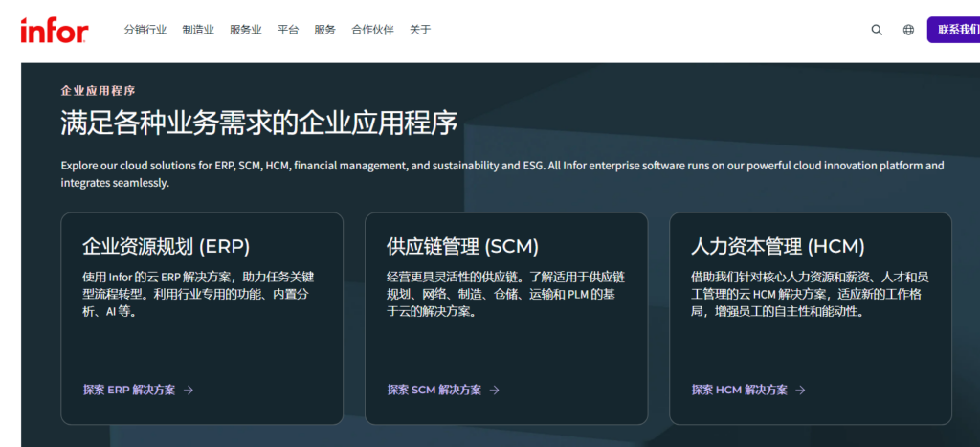980x447 pixels.
Task: Click the 人力资本管理 (HCM) card title
Action: click(777, 247)
